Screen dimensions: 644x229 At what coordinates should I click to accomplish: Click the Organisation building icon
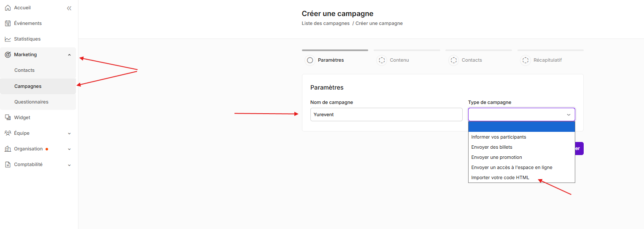(8, 149)
